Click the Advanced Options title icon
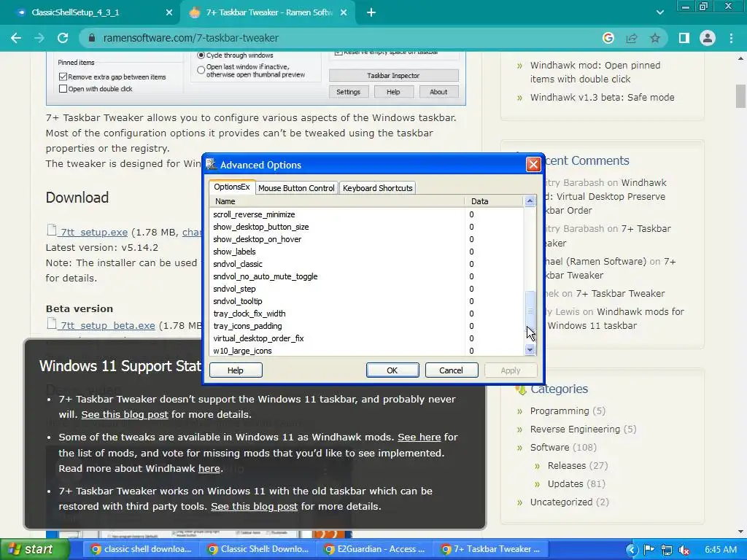Screen dimensions: 747x560 (x=211, y=164)
